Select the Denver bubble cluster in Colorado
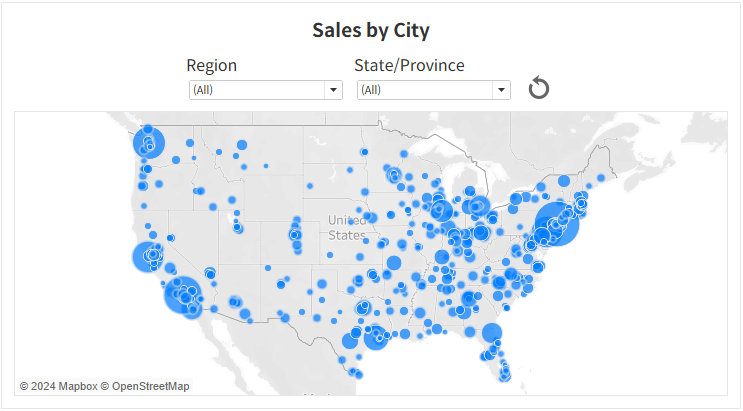 pyautogui.click(x=295, y=235)
